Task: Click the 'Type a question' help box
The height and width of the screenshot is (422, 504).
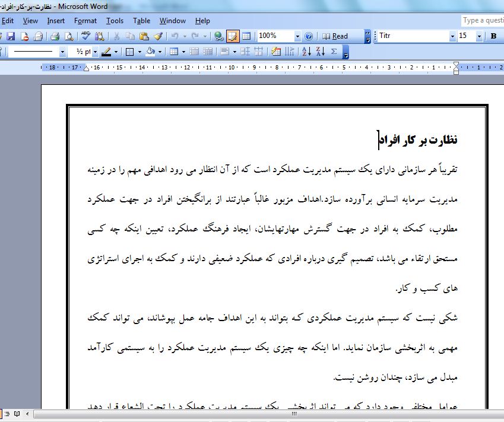Action: [x=482, y=21]
